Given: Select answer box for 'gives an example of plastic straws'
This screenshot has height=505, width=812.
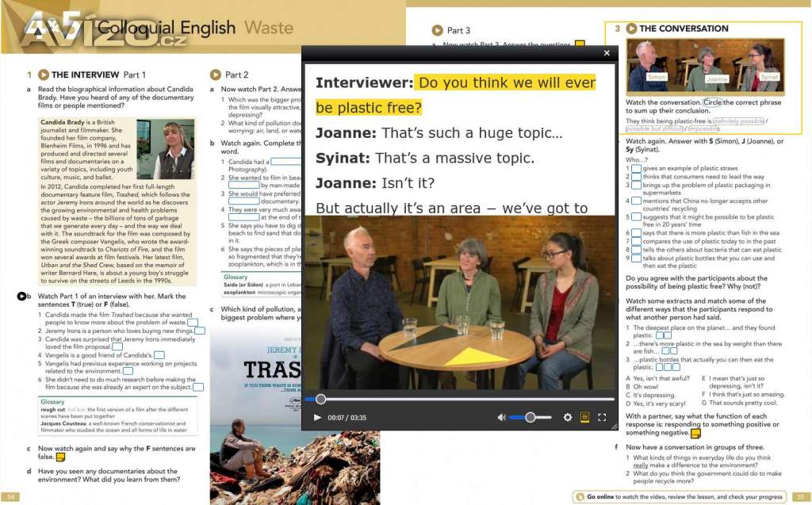Looking at the screenshot, I should tap(636, 168).
